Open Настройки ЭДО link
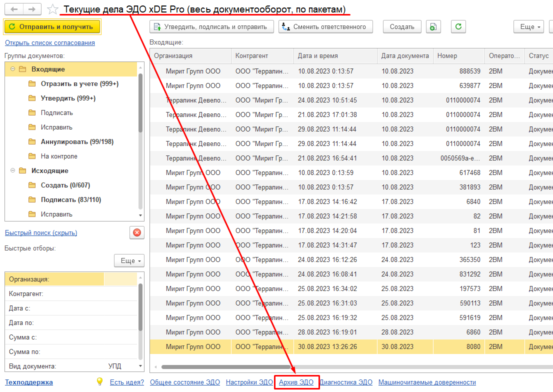Viewport: 553px width, 392px height. tap(249, 382)
